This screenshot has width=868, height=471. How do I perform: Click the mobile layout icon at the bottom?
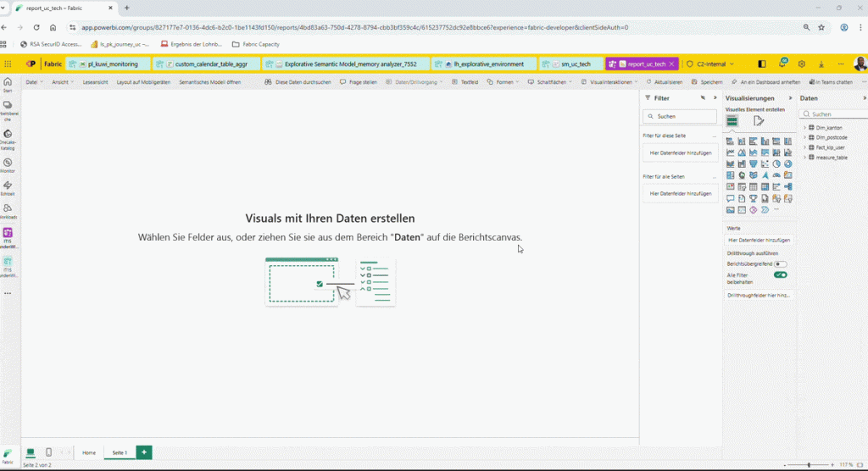click(48, 452)
